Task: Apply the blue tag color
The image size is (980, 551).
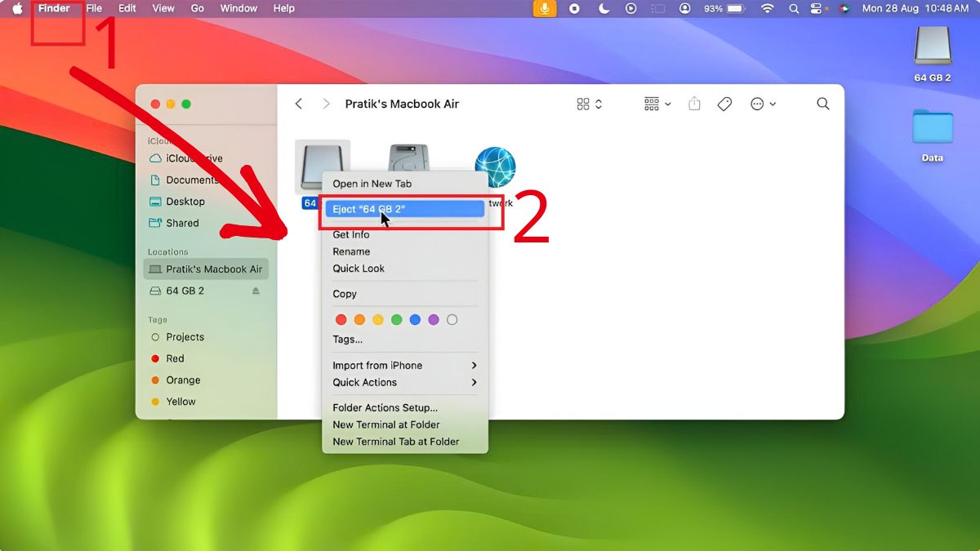Action: point(415,319)
